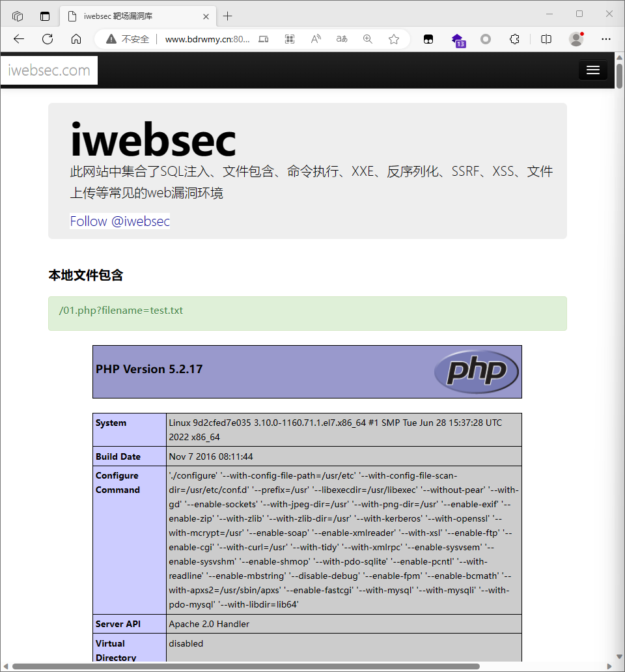625x672 pixels.
Task: Click the QR code icon in address bar
Action: [290, 39]
